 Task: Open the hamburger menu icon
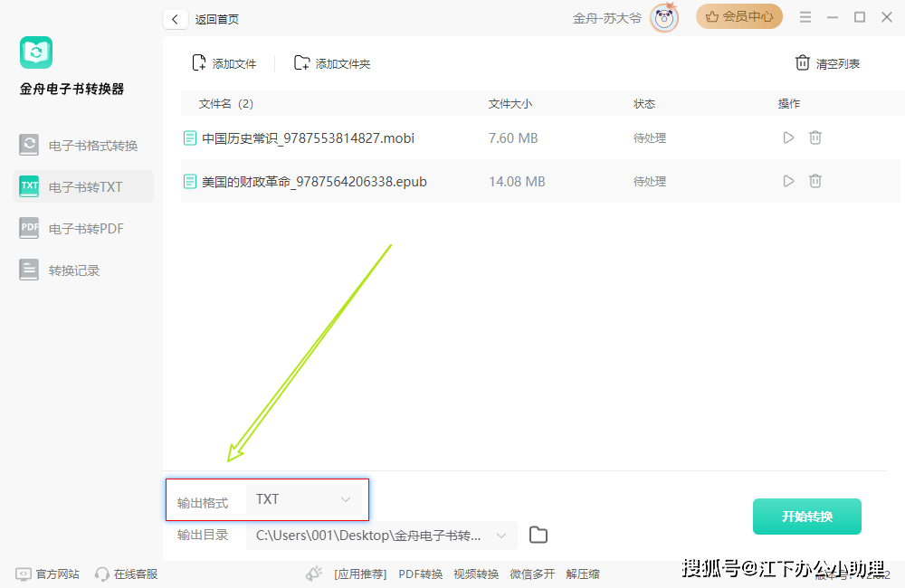[x=805, y=17]
